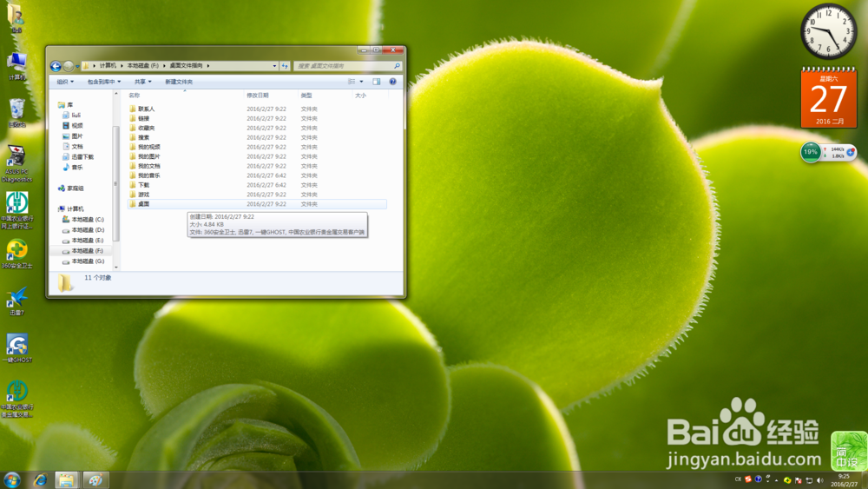The width and height of the screenshot is (868, 489).
Task: Launch Internet Explorer from the taskbar
Action: [x=40, y=480]
